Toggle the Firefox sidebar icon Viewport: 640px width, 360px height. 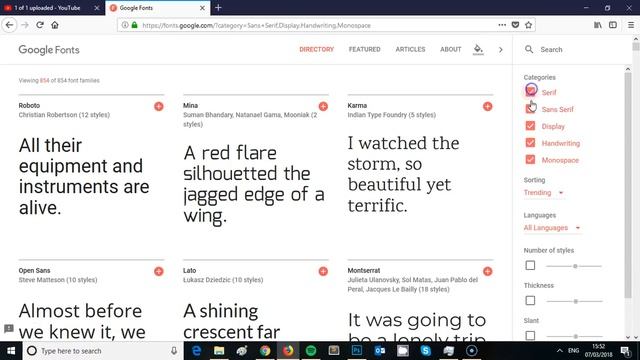tap(613, 25)
